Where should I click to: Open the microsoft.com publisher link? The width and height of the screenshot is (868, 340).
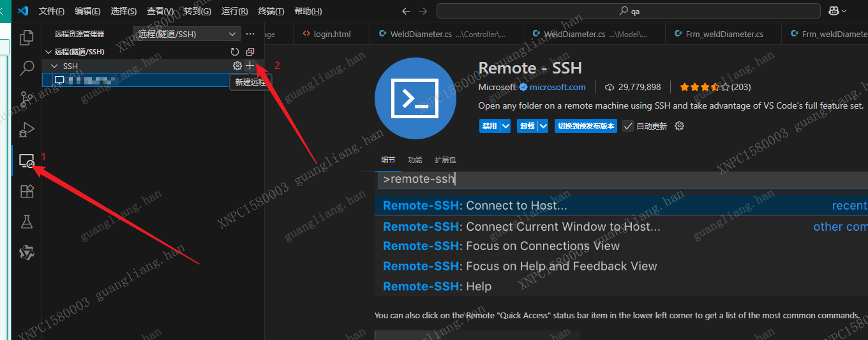(557, 87)
